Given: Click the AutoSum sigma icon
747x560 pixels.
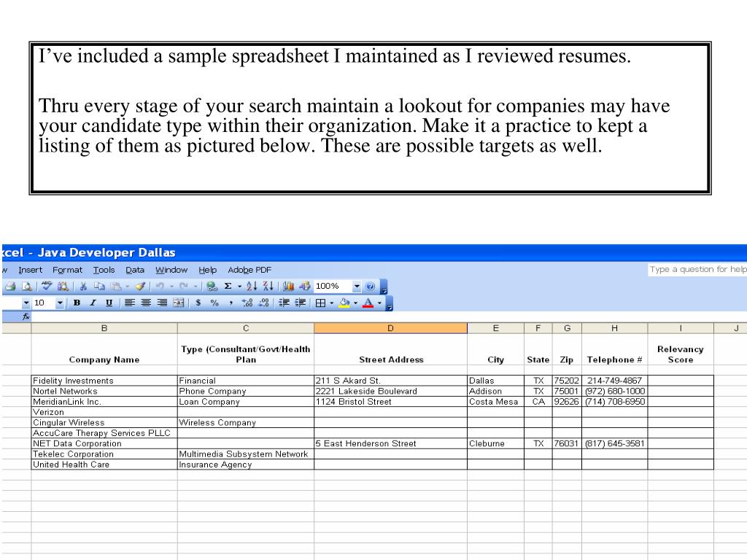Looking at the screenshot, I should pos(228,286).
